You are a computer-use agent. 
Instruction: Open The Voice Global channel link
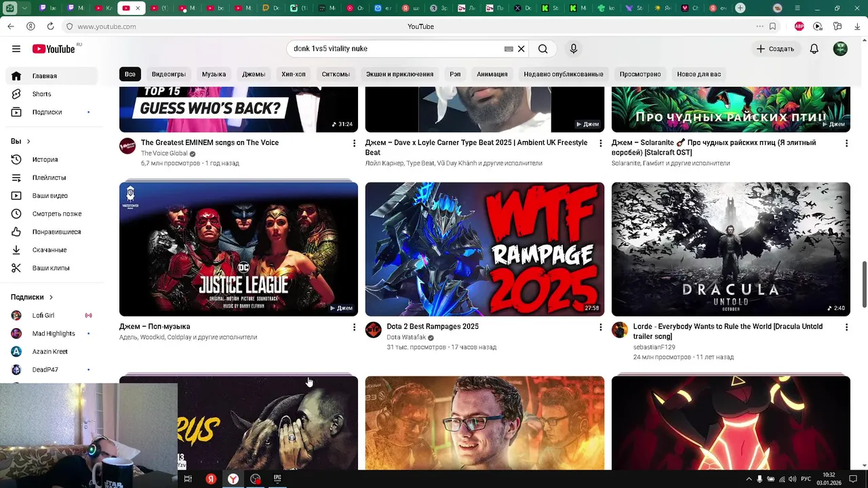pos(164,153)
